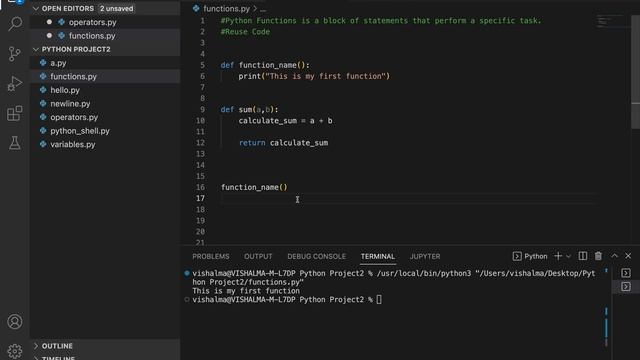Click the print statement on line 6
The height and width of the screenshot is (360, 640).
pos(314,76)
